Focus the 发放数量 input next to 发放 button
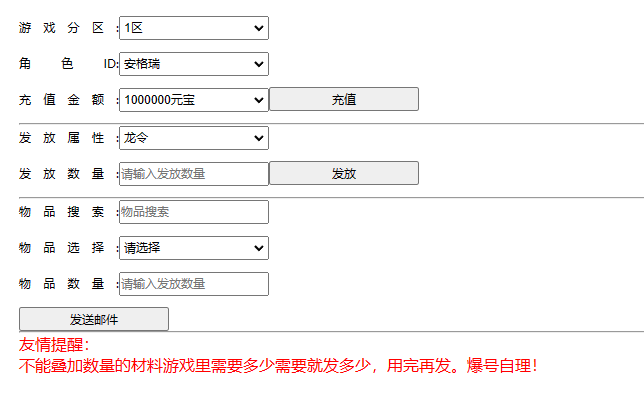This screenshot has height=412, width=644. click(x=193, y=174)
